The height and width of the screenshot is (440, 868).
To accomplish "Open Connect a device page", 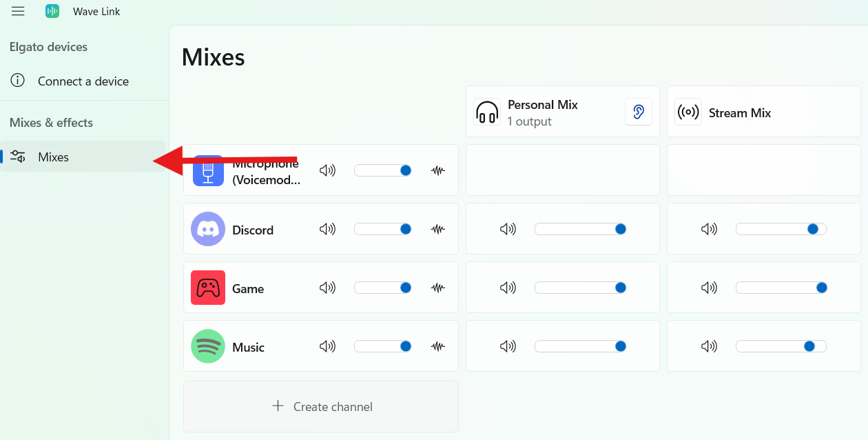I will point(83,81).
